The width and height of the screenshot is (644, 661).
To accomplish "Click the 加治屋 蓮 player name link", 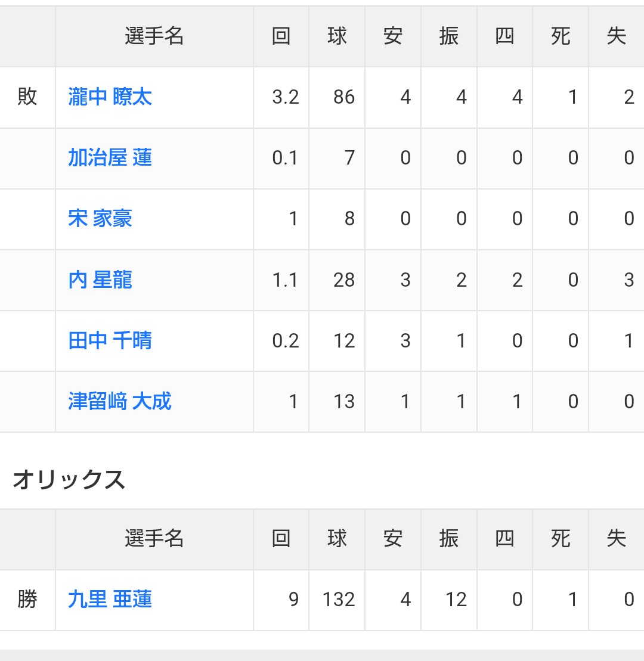I will (x=110, y=158).
